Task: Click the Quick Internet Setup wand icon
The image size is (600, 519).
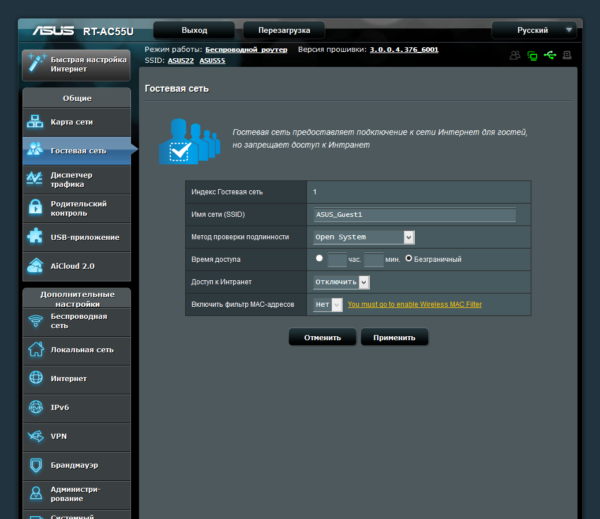Action: coord(37,62)
